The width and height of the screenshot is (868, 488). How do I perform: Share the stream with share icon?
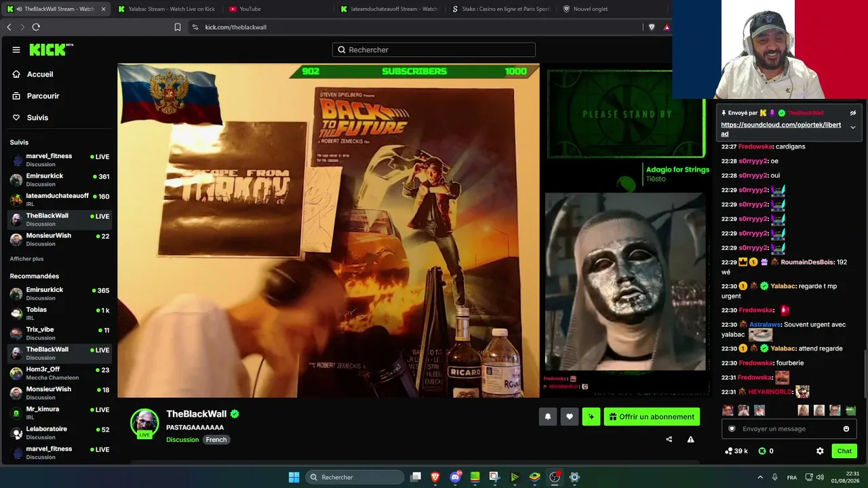point(669,439)
